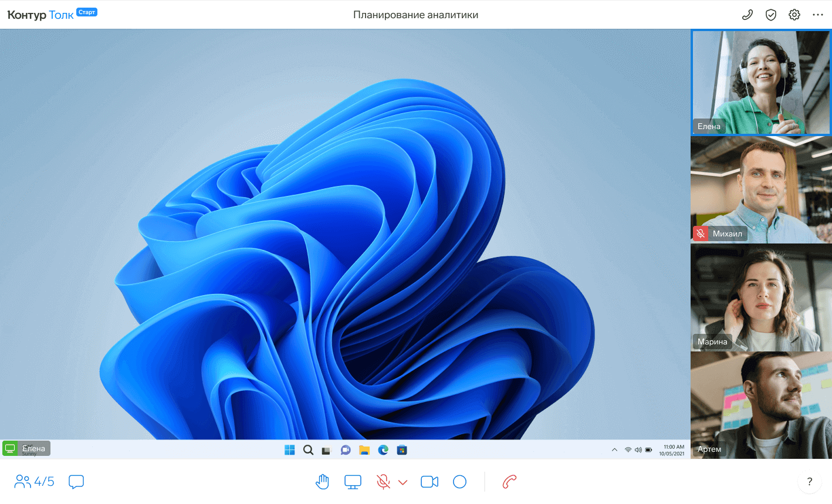Click the Артем name label

[709, 449]
